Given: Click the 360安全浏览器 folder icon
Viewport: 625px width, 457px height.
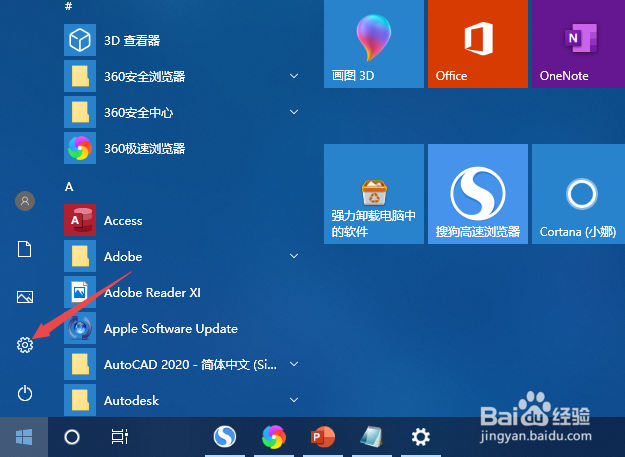Looking at the screenshot, I should [x=80, y=76].
